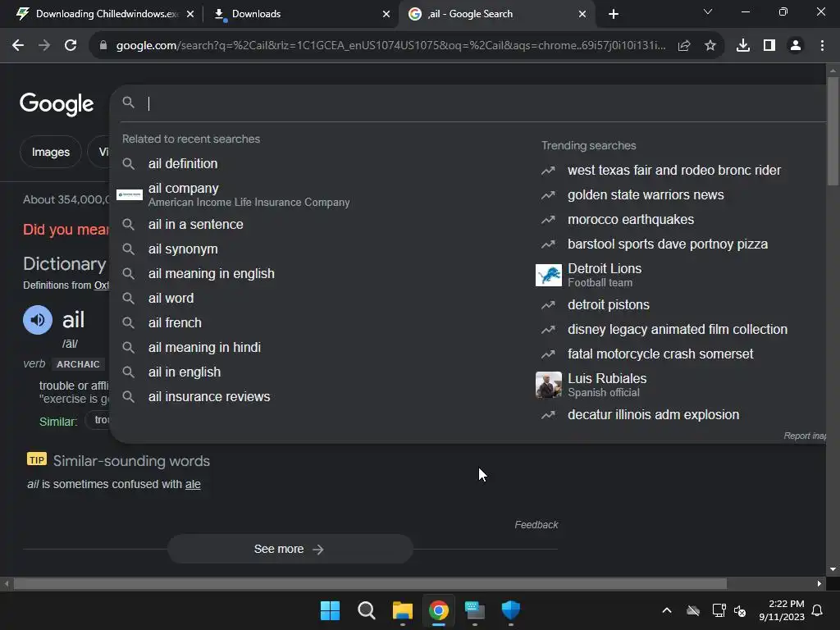Choose suggestion 'ail meaning in hindi'

point(204,347)
